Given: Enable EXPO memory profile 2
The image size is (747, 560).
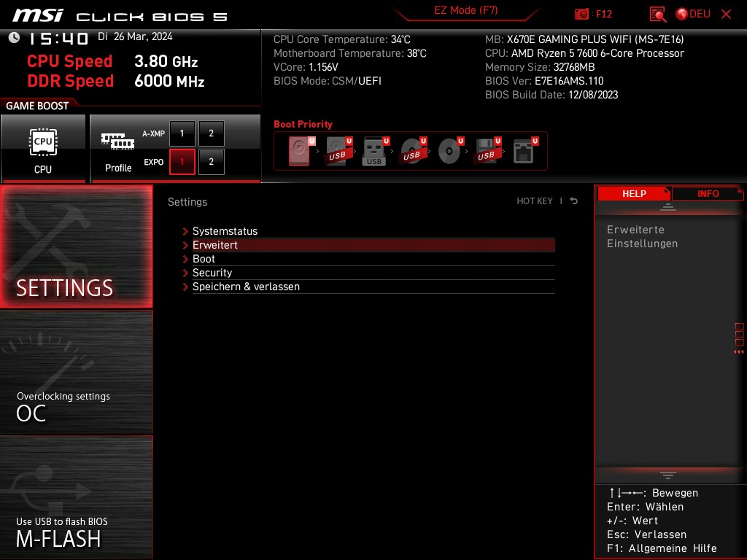Looking at the screenshot, I should (211, 162).
